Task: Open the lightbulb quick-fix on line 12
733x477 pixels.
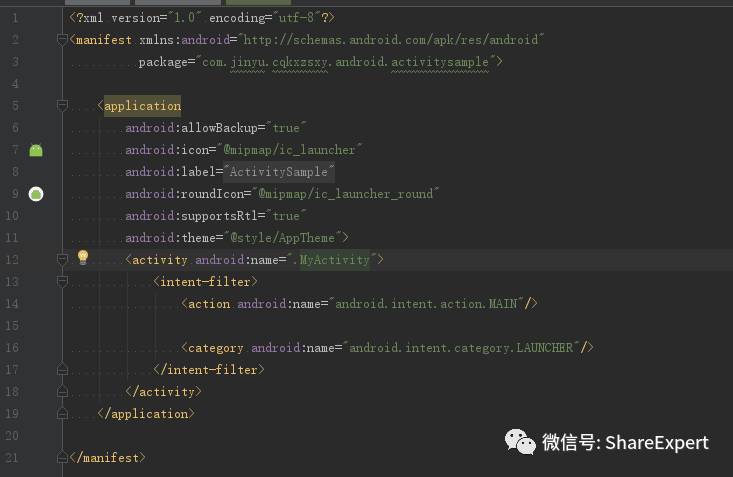Action: coord(83,257)
